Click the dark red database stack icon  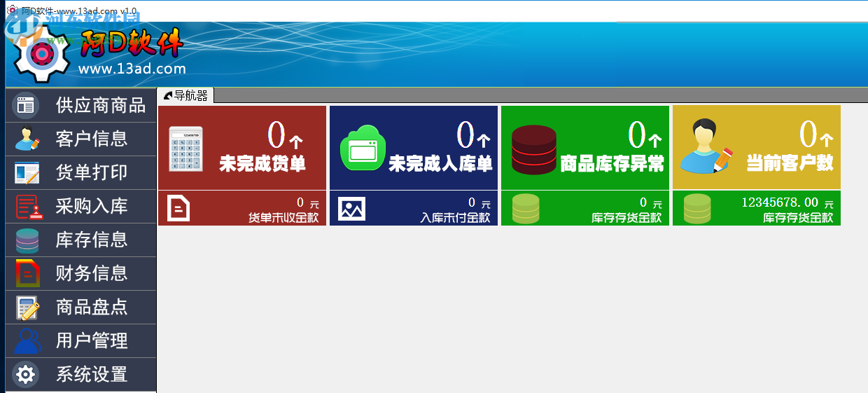click(533, 150)
